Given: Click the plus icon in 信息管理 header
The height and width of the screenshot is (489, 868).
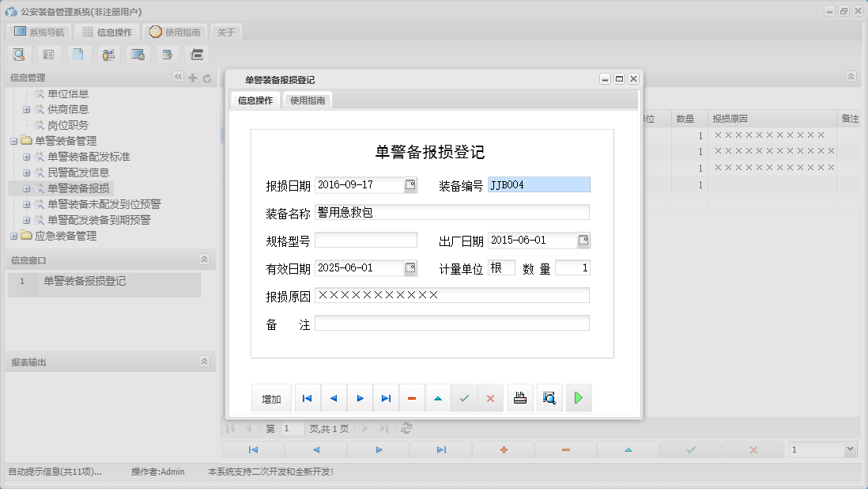Looking at the screenshot, I should 193,78.
